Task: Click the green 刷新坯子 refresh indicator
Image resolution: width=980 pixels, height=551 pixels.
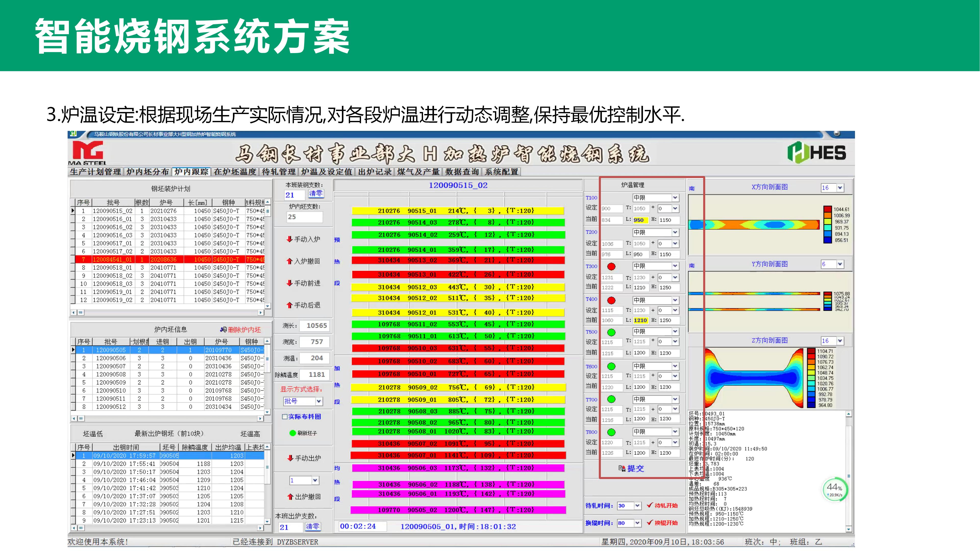Action: (293, 433)
